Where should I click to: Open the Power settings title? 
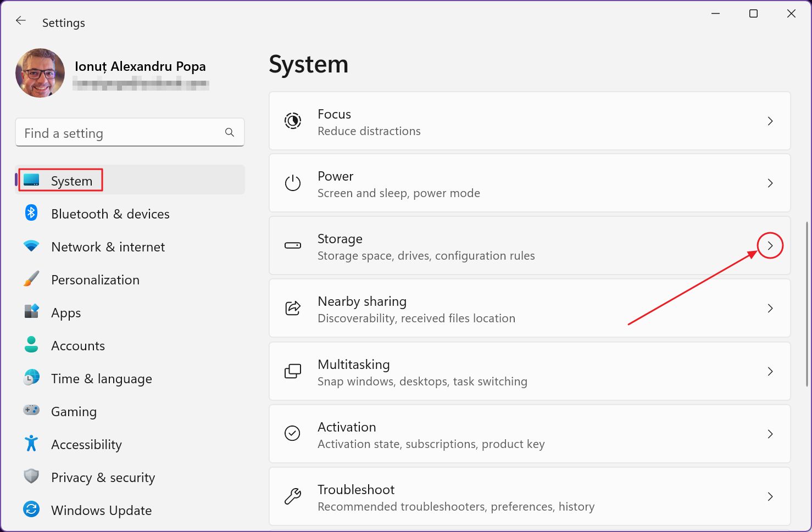pos(335,176)
